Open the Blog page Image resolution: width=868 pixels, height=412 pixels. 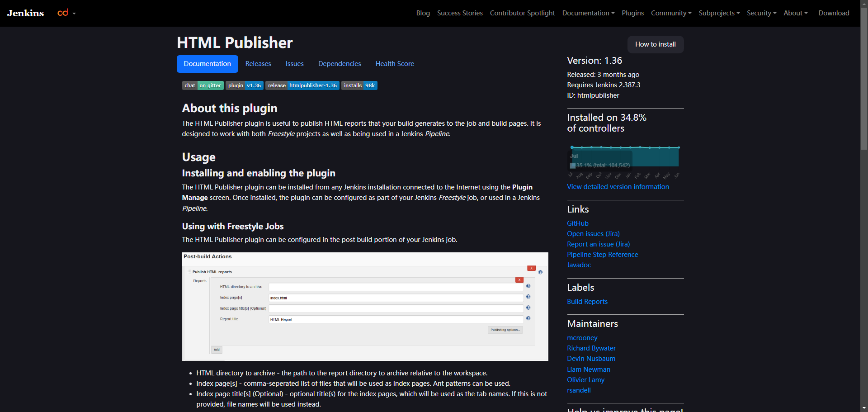coord(423,13)
